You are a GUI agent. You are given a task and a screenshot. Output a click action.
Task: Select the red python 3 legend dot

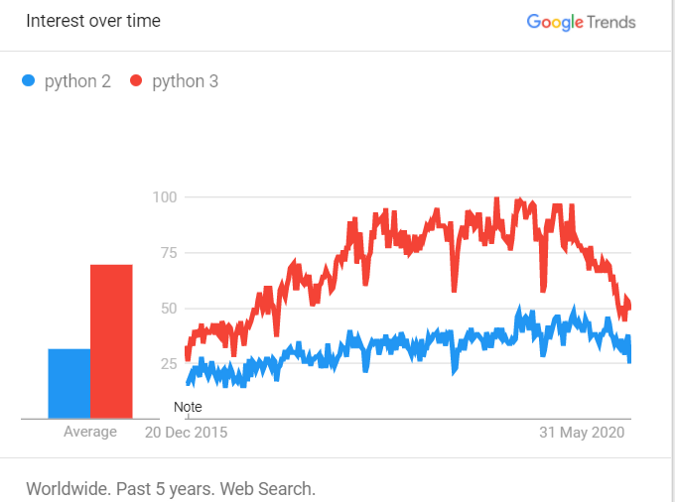pos(137,82)
